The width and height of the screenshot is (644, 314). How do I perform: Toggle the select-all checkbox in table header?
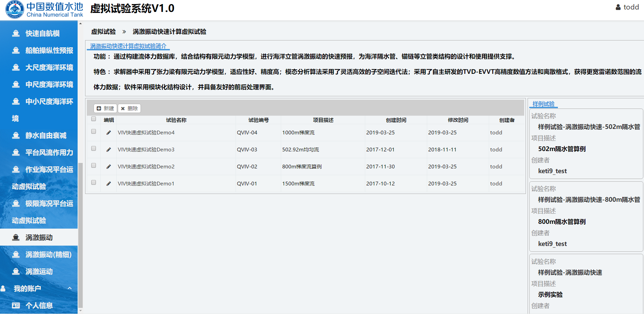pos(94,119)
